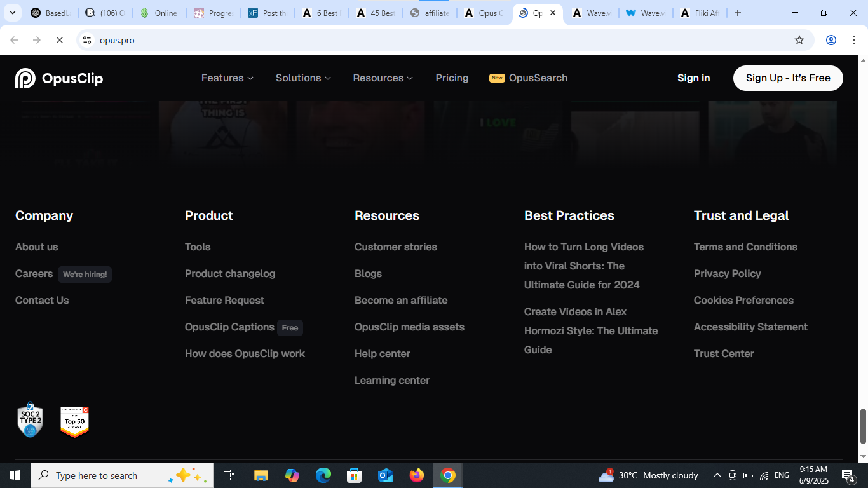Click the Windows taskbar search box
Screen dimensions: 868x488
(x=122, y=475)
